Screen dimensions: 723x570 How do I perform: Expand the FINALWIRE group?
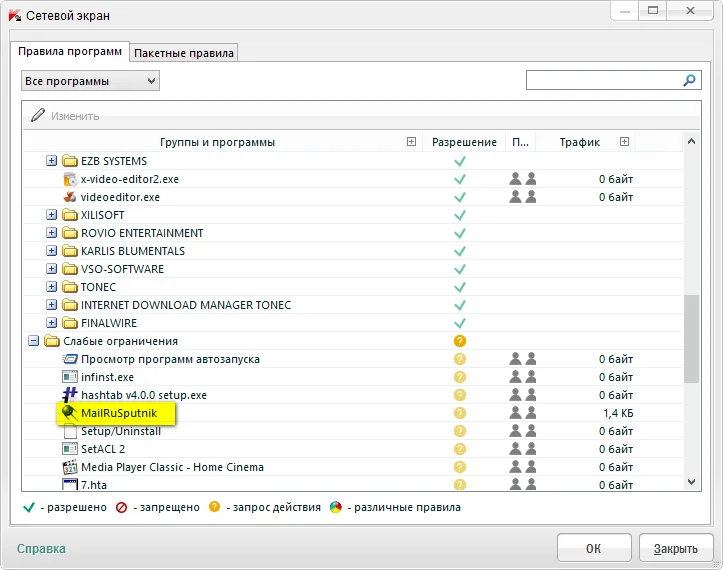pyautogui.click(x=52, y=323)
